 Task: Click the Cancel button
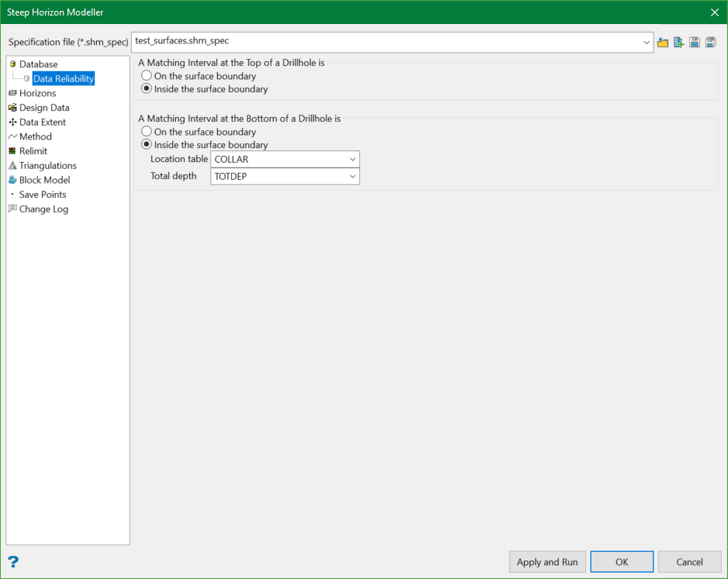689,562
